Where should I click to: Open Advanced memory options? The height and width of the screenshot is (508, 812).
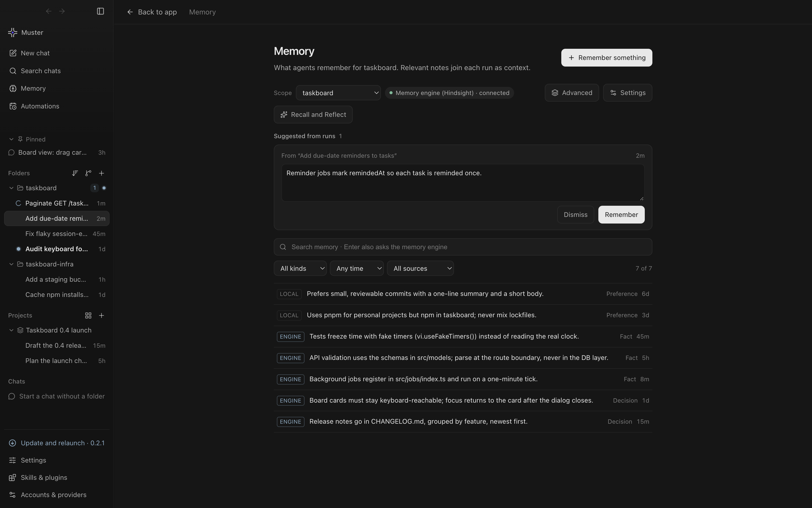tap(572, 93)
